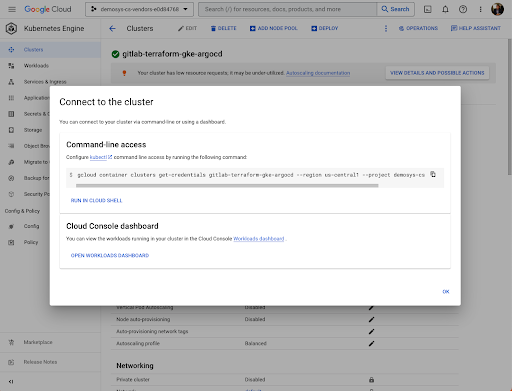Copy the gcloud command to clipboard

(x=433, y=174)
